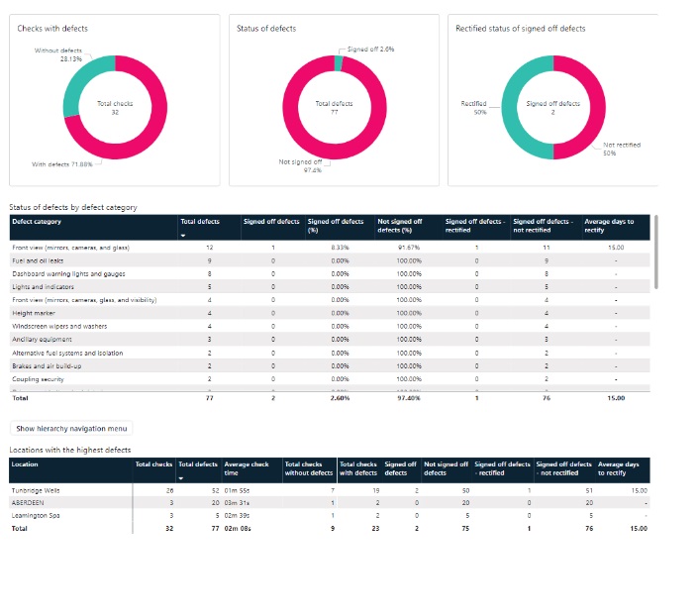This screenshot has height=615, width=700.
Task: Select the Fuel and oil leaks row
Action: 330,260
